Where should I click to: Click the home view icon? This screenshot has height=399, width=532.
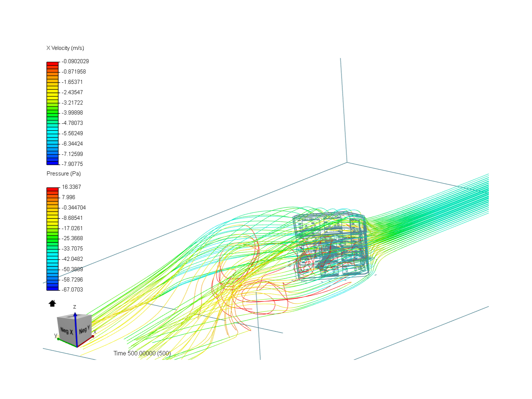(x=52, y=303)
